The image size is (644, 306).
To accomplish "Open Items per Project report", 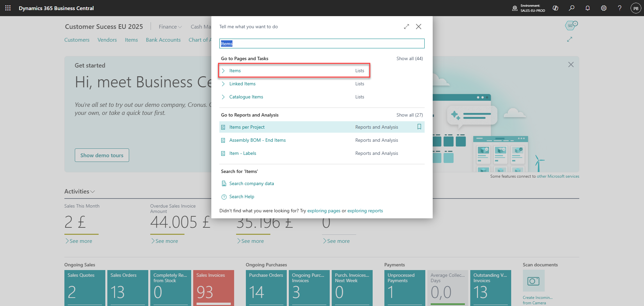I will (x=247, y=127).
